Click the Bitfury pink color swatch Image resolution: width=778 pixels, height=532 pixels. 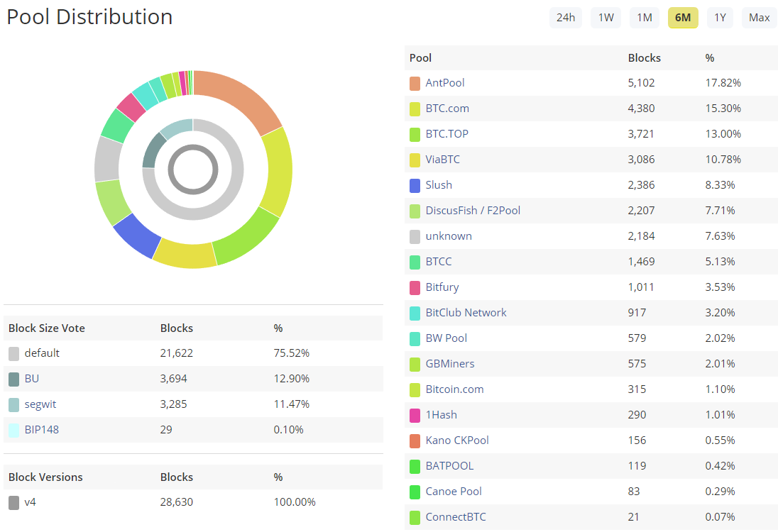pos(415,287)
